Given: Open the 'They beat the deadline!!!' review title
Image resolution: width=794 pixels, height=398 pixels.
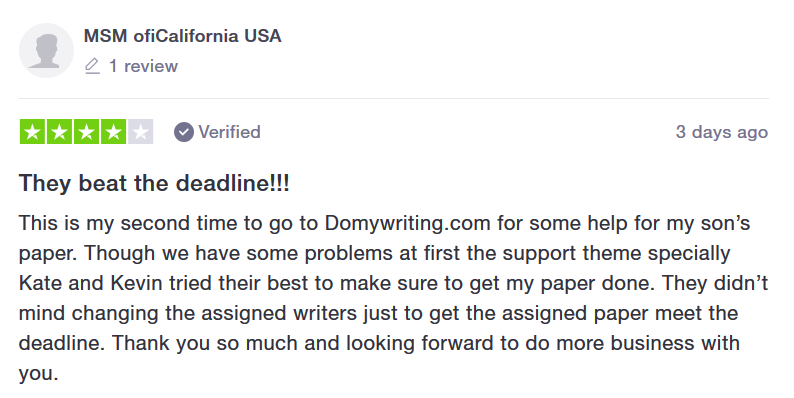Looking at the screenshot, I should pos(154,183).
